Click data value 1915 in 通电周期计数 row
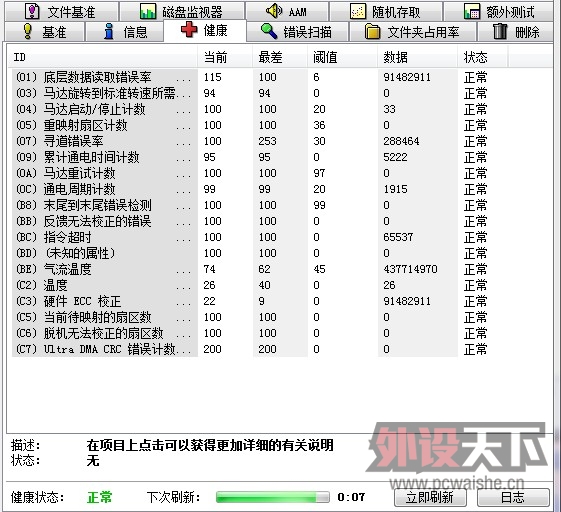The image size is (561, 512). tap(395, 189)
